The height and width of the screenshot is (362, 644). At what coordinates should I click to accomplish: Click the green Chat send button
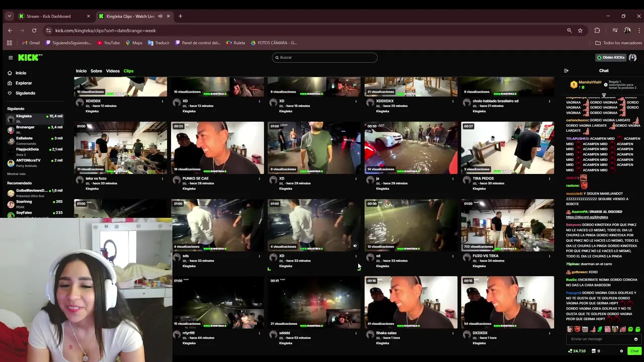(x=634, y=351)
